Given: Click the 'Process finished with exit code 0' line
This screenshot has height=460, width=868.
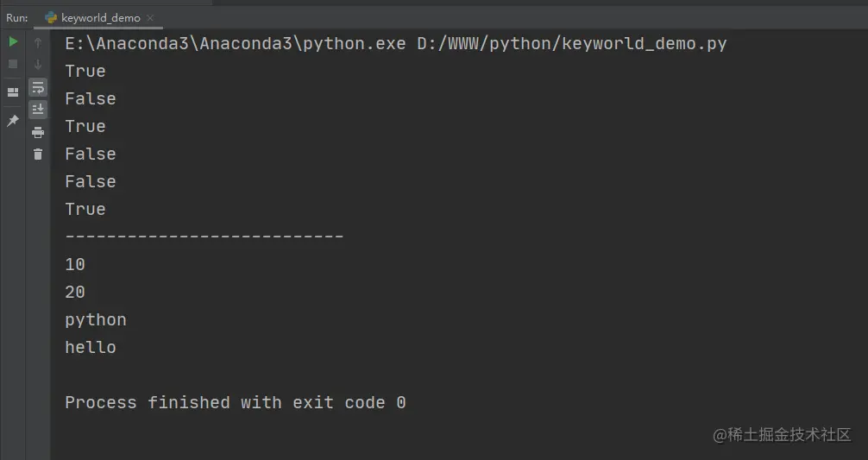Looking at the screenshot, I should click(x=236, y=402).
